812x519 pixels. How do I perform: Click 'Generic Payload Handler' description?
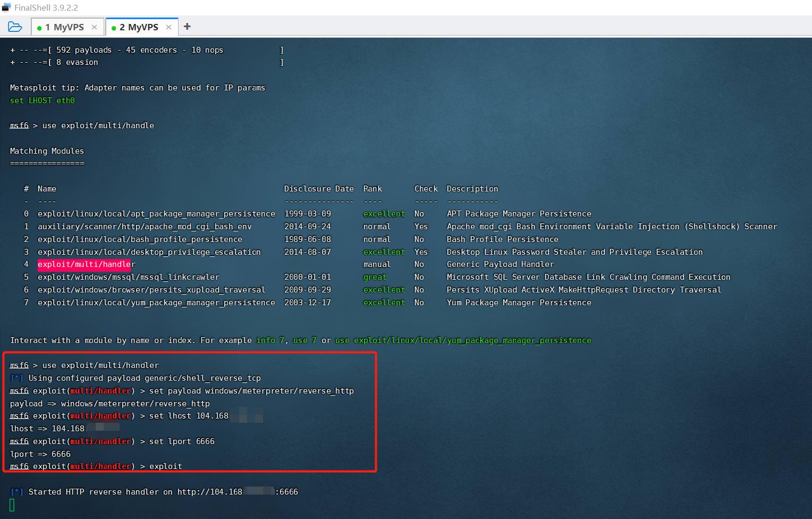coord(500,264)
